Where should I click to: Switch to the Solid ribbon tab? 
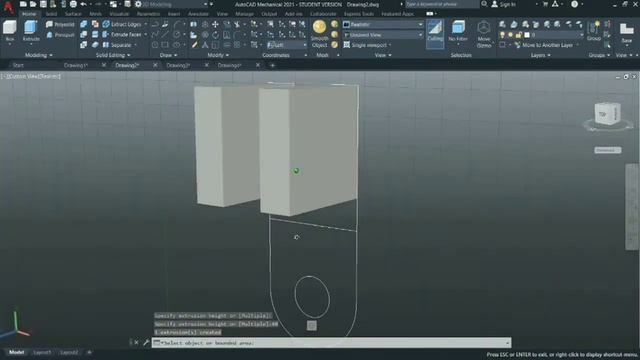point(51,14)
